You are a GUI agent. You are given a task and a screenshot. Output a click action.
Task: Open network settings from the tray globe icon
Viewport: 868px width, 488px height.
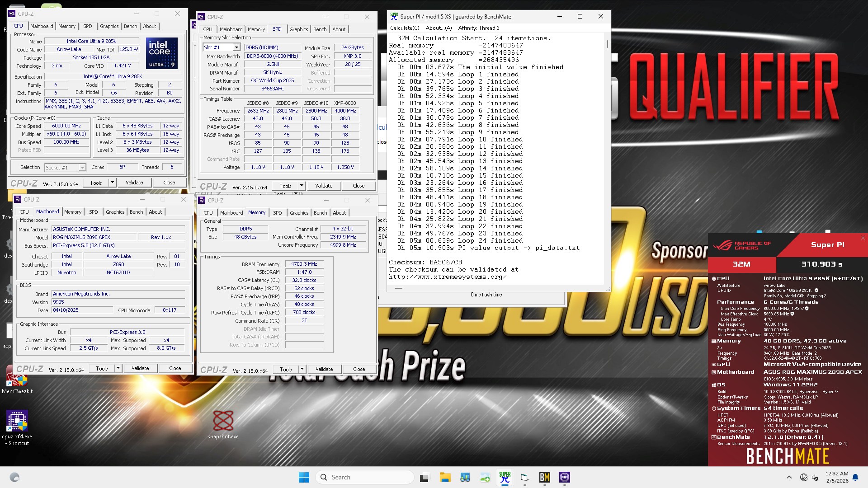tap(803, 477)
